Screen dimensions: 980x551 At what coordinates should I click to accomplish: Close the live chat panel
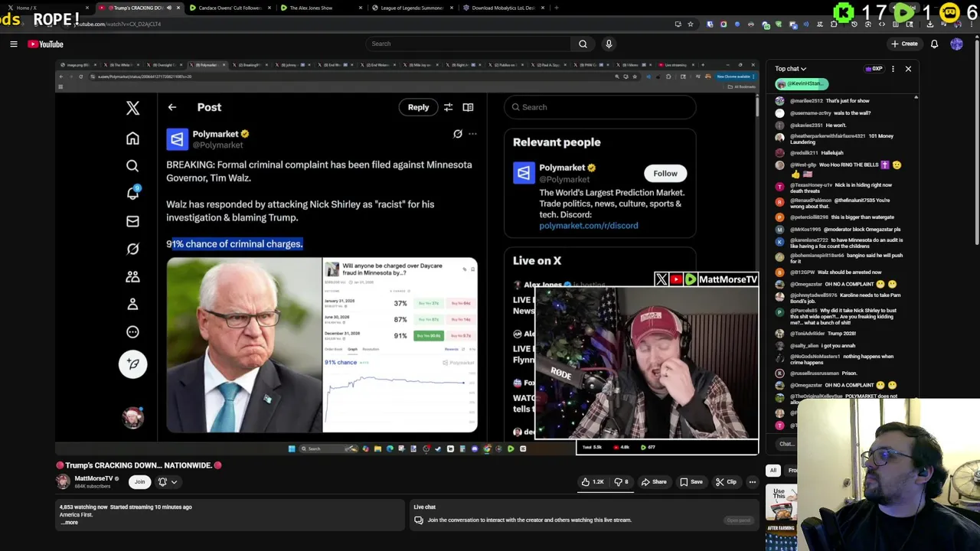908,69
